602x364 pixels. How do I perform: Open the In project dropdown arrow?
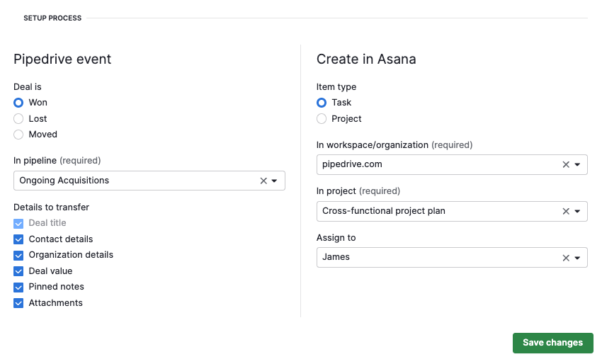(577, 211)
